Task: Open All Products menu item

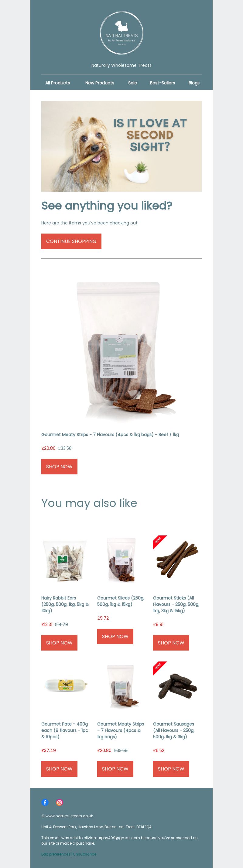Action: point(58,83)
